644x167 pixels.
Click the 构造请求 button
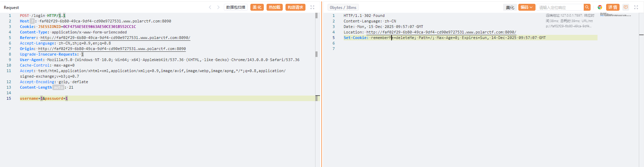295,7
